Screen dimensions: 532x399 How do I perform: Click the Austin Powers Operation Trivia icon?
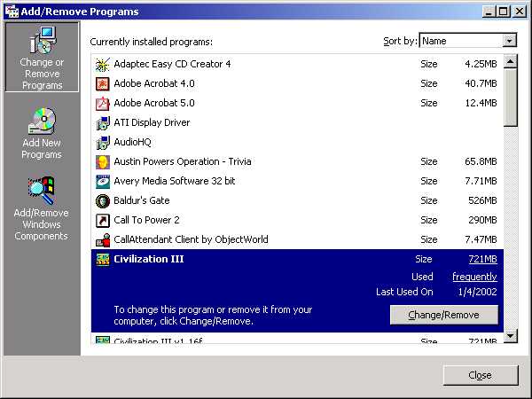[x=102, y=161]
